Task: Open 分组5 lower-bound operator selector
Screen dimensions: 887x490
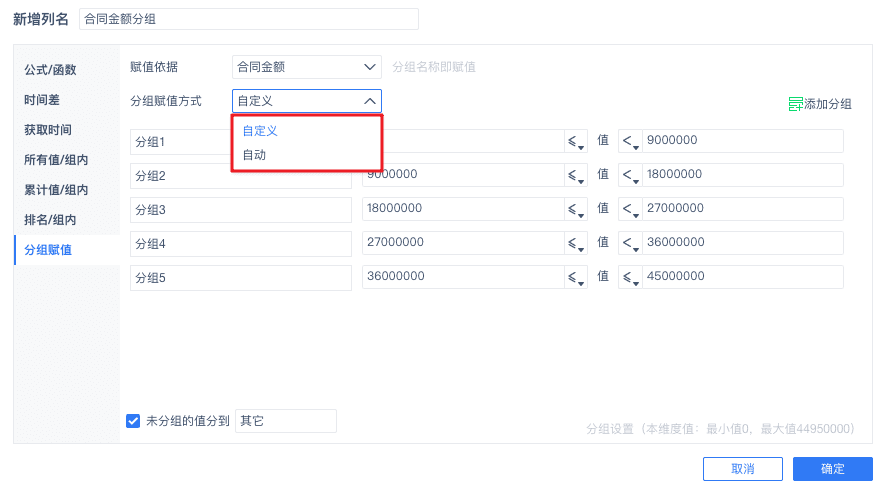Action: click(576, 278)
